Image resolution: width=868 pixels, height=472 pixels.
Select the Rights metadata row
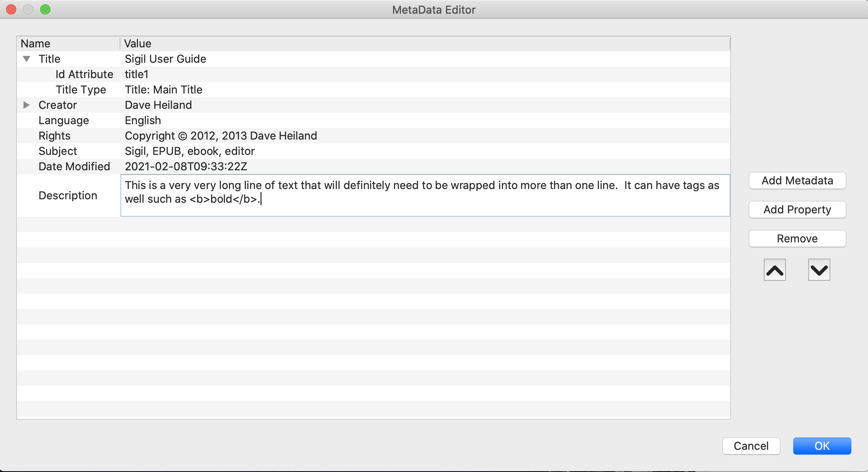click(55, 136)
